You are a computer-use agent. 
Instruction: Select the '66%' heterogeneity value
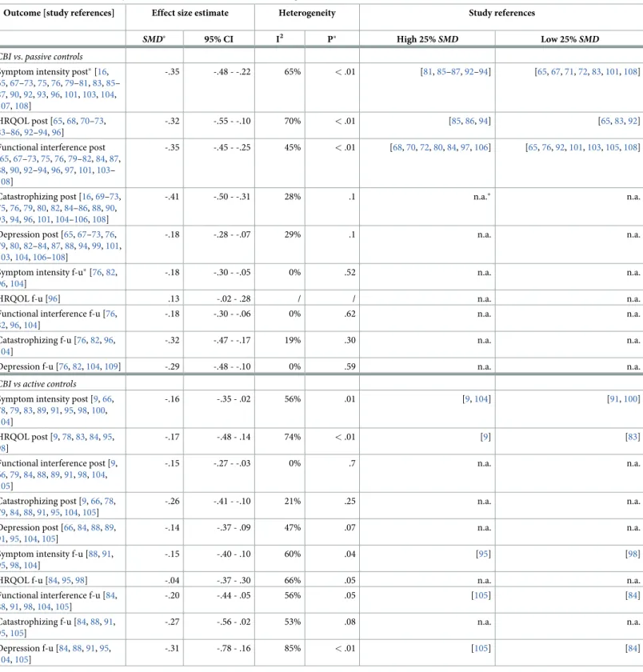pyautogui.click(x=293, y=580)
